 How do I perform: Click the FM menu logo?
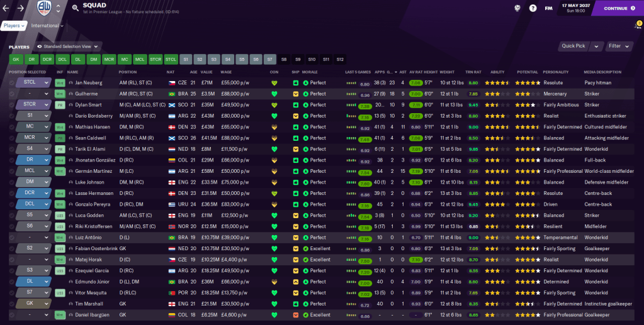tap(548, 8)
